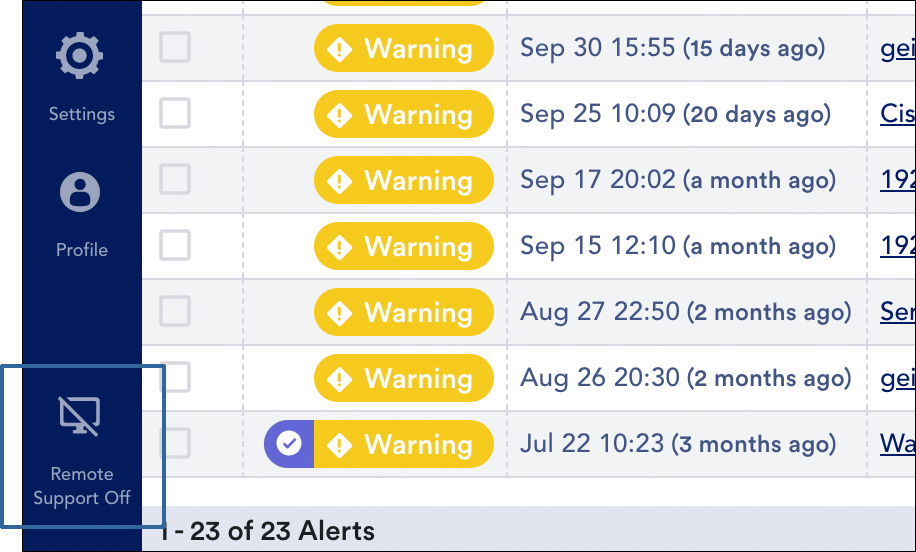Select checkbox for Sep 15 12:10 alert
The height and width of the screenshot is (552, 916).
click(x=175, y=245)
